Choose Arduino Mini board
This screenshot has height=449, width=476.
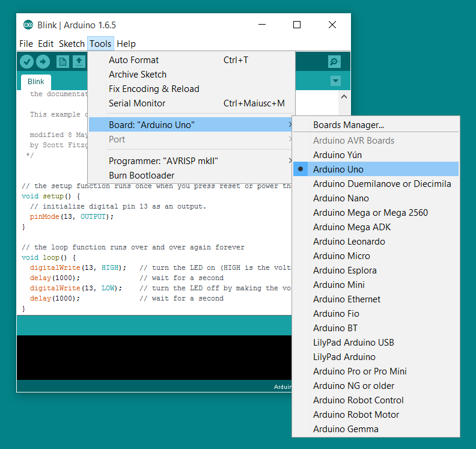point(376,285)
